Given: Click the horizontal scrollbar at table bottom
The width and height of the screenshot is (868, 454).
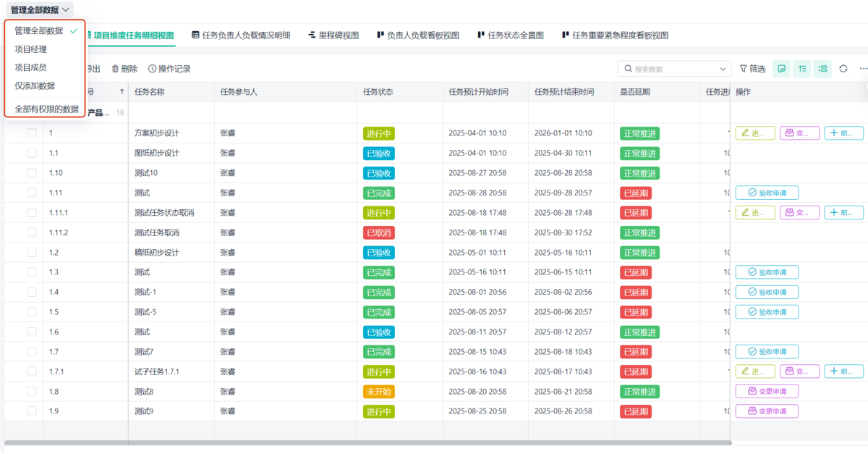Looking at the screenshot, I should click(x=367, y=442).
